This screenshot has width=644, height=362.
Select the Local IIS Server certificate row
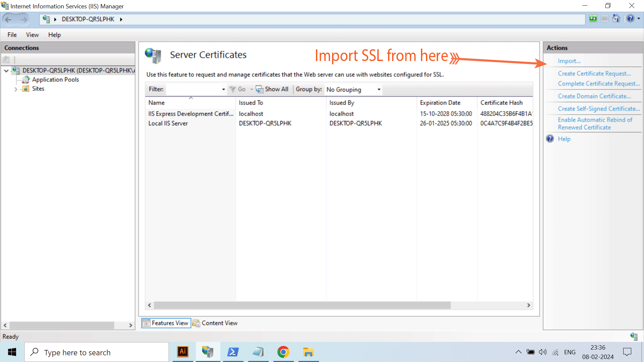(x=339, y=123)
